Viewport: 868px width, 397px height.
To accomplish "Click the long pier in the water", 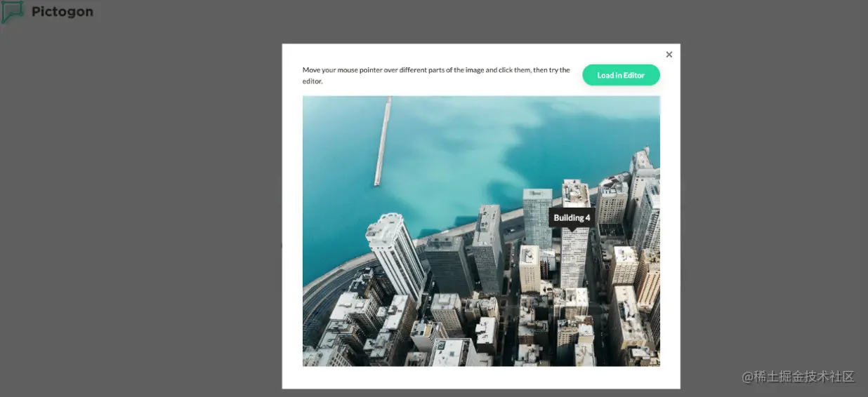I will tap(383, 141).
